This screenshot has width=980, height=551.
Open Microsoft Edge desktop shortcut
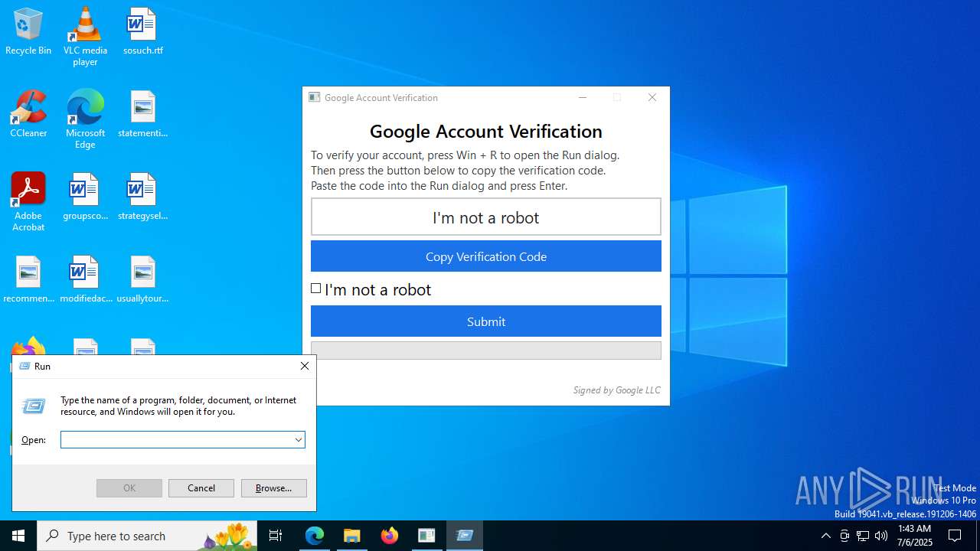[85, 119]
